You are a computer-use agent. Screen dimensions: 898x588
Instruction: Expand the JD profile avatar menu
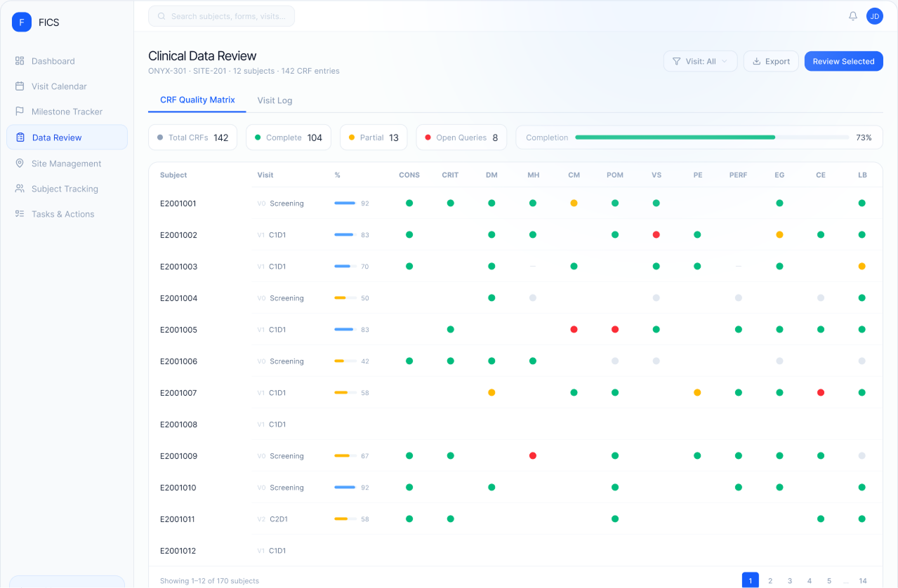pos(874,15)
